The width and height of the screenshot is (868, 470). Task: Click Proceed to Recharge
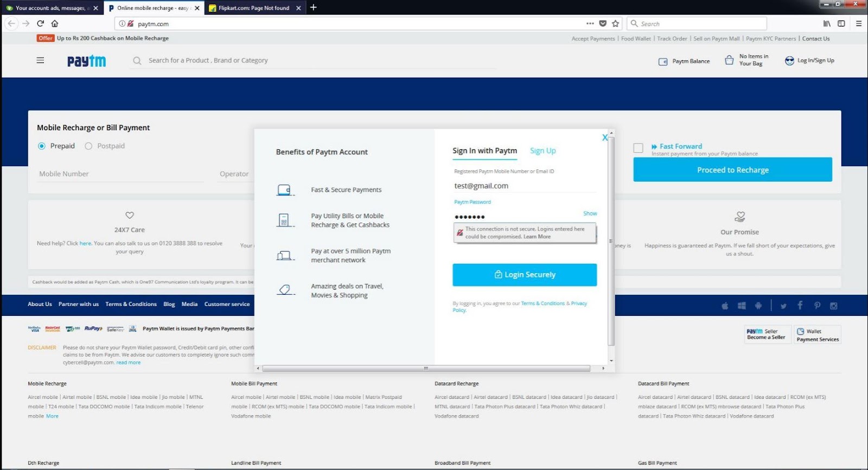coord(733,170)
